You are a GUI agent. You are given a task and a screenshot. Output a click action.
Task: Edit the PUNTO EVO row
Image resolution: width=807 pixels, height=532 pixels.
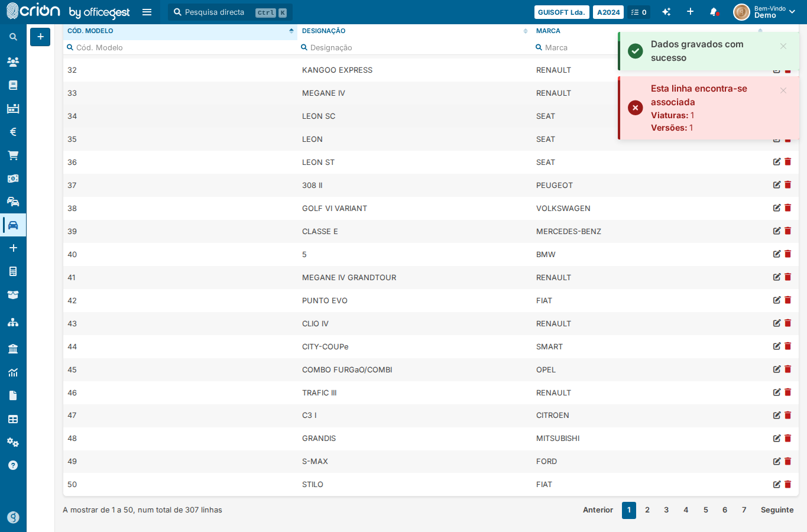777,300
